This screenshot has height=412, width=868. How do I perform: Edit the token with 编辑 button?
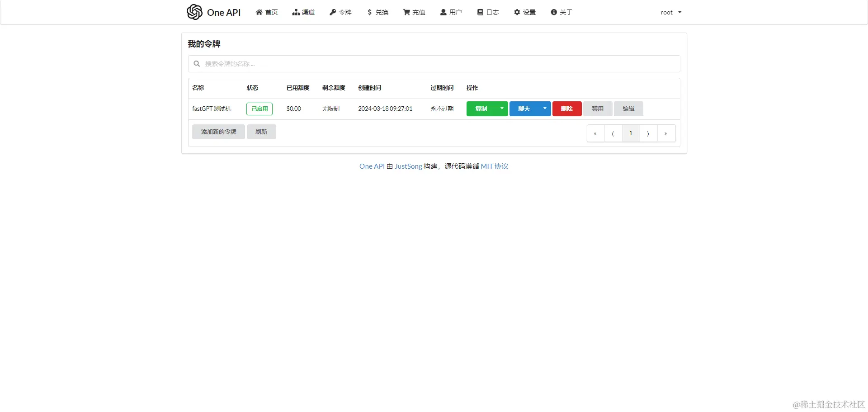[628, 109]
